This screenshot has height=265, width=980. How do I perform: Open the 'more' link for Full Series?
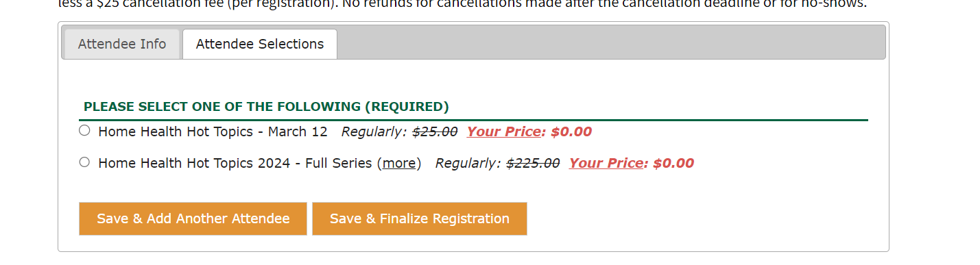(399, 164)
